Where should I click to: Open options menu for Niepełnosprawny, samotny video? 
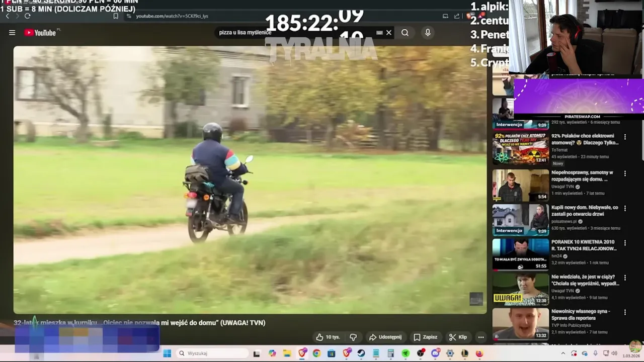(x=625, y=173)
